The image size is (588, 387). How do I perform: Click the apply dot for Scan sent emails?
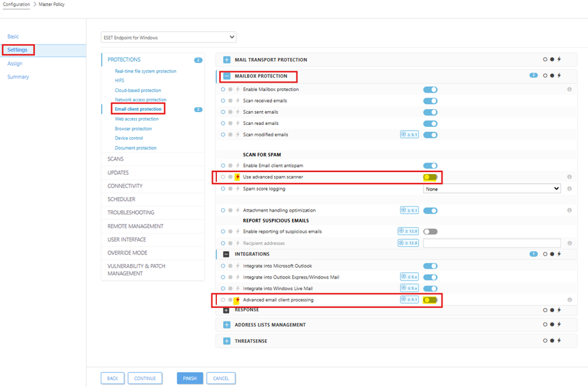[230, 112]
